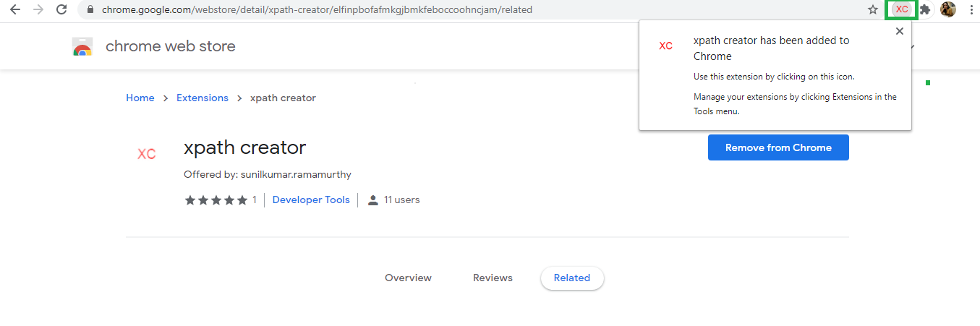This screenshot has height=326, width=980.
Task: Open the Home breadcrumb link
Action: click(x=140, y=98)
